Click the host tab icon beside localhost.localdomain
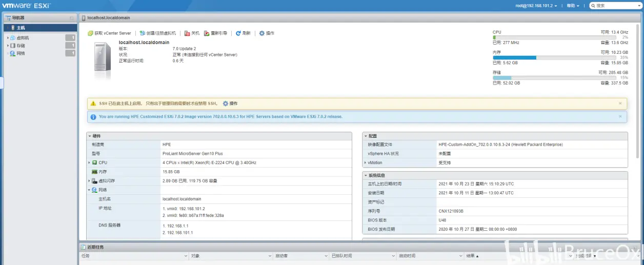644x265 pixels. 84,18
